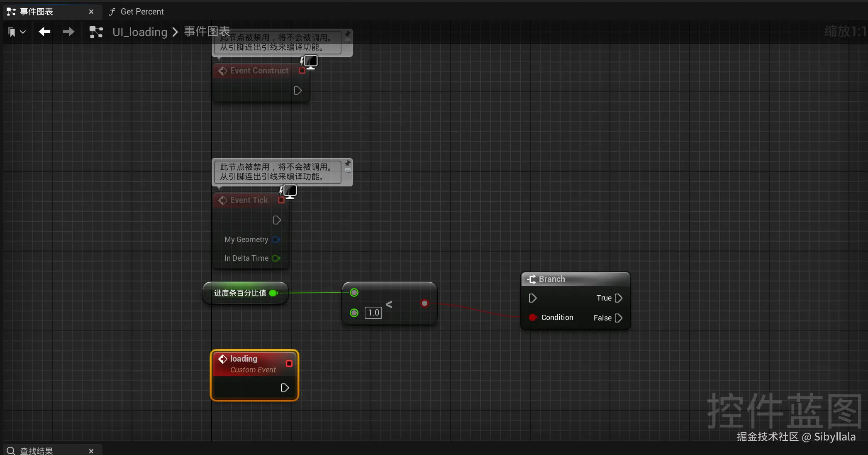The height and width of the screenshot is (455, 868).
Task: Click the 1.0 value input field
Action: [373, 313]
